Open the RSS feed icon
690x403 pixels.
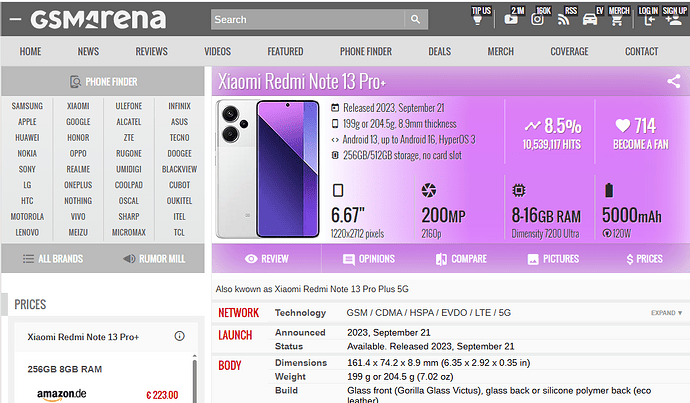point(563,20)
